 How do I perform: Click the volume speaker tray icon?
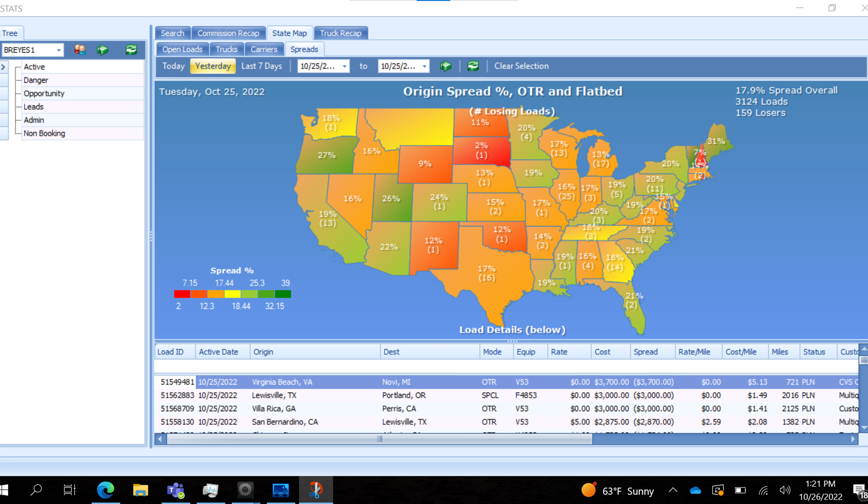pyautogui.click(x=785, y=491)
